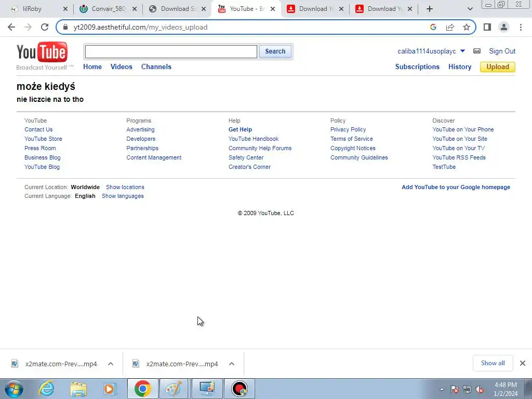Open the YouTube Handbook link

point(253,139)
